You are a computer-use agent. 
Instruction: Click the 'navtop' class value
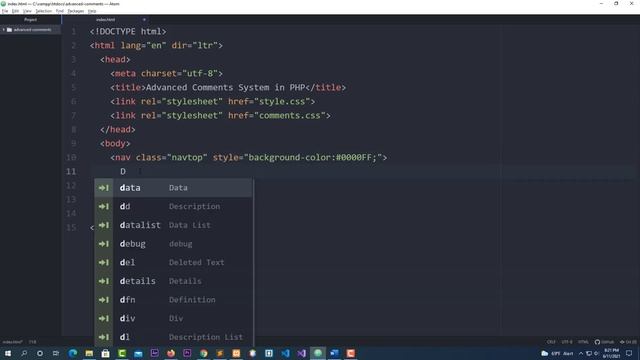coord(187,158)
